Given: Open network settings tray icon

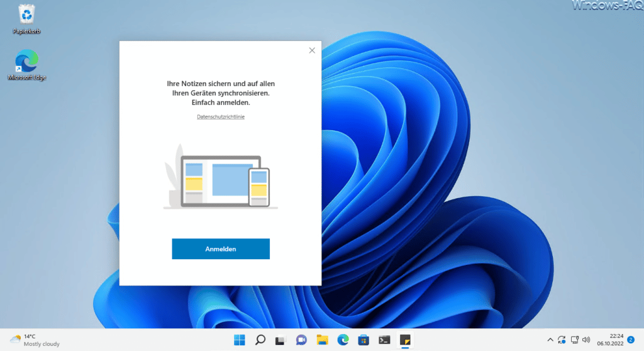Looking at the screenshot, I should [x=575, y=340].
